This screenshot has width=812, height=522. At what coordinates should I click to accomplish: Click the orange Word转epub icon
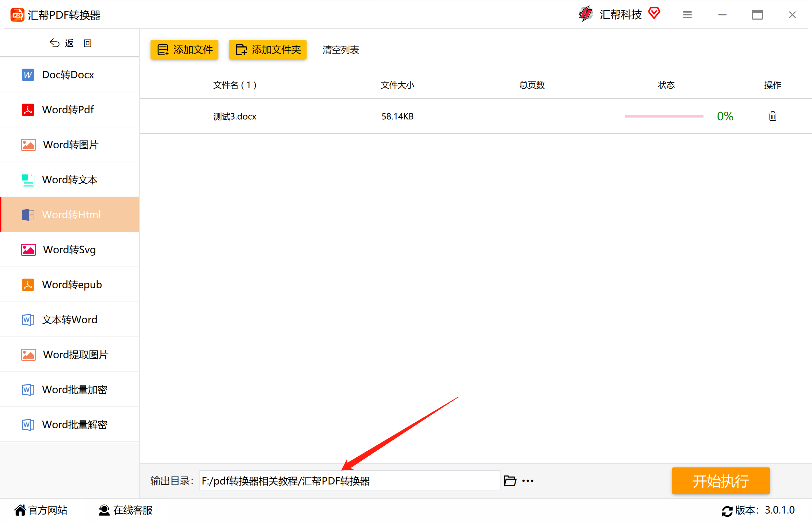point(28,284)
